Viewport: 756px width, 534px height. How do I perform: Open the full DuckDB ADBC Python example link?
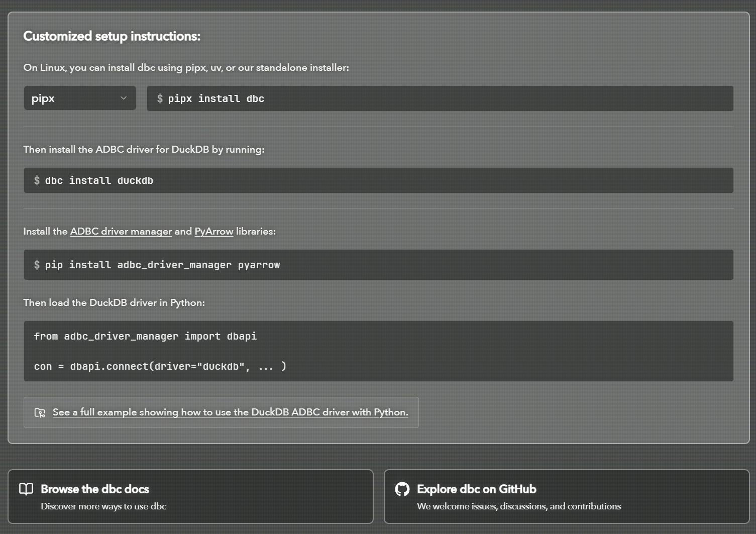point(230,412)
